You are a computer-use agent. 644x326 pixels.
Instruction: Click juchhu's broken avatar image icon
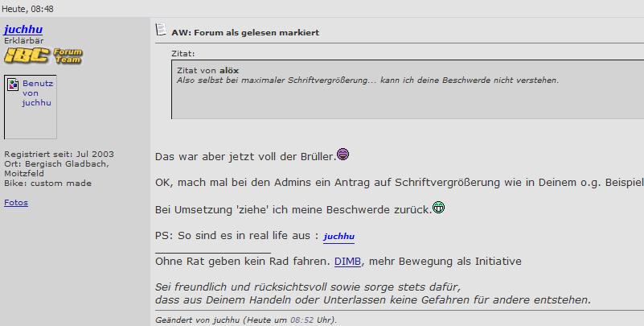point(13,85)
